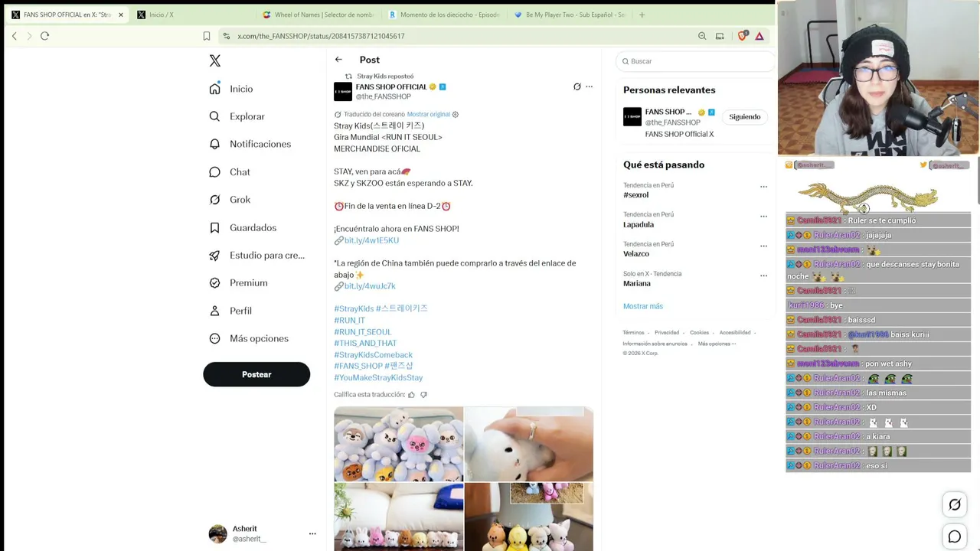Screen dimensions: 980x551
Task: Open the Brave Shields icon
Action: [742, 36]
